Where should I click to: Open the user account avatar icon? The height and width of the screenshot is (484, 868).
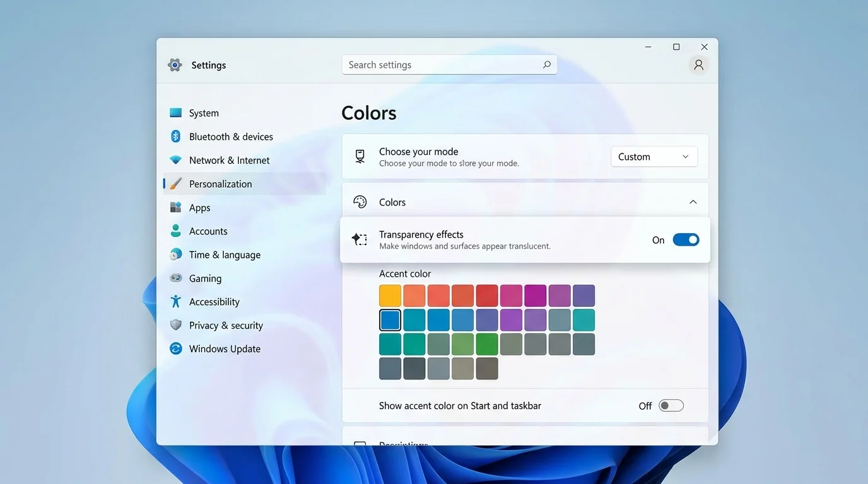698,65
